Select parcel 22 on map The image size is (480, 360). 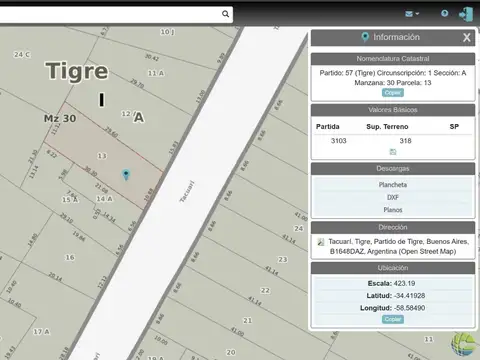click(x=265, y=290)
